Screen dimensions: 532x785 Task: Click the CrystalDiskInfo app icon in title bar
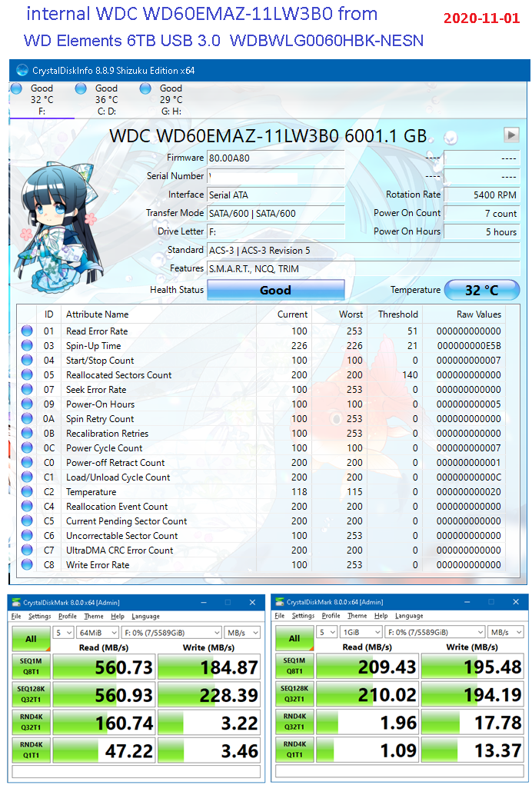pyautogui.click(x=22, y=71)
